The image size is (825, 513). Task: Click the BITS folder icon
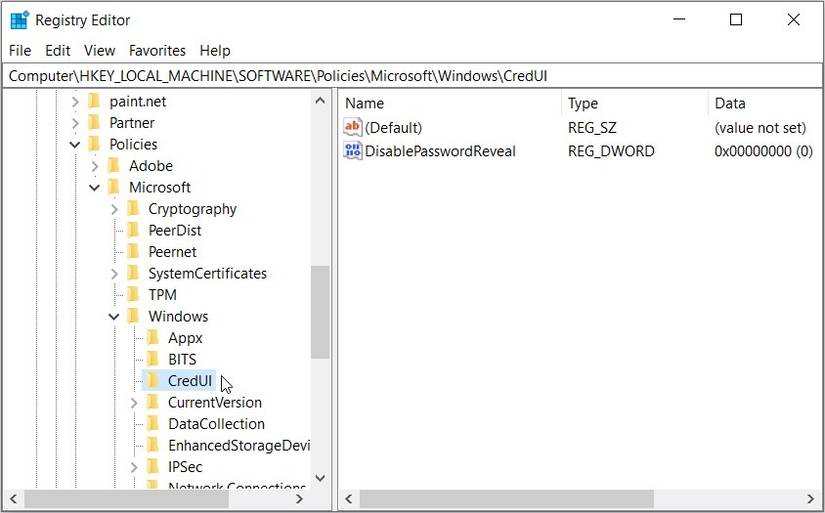point(153,359)
